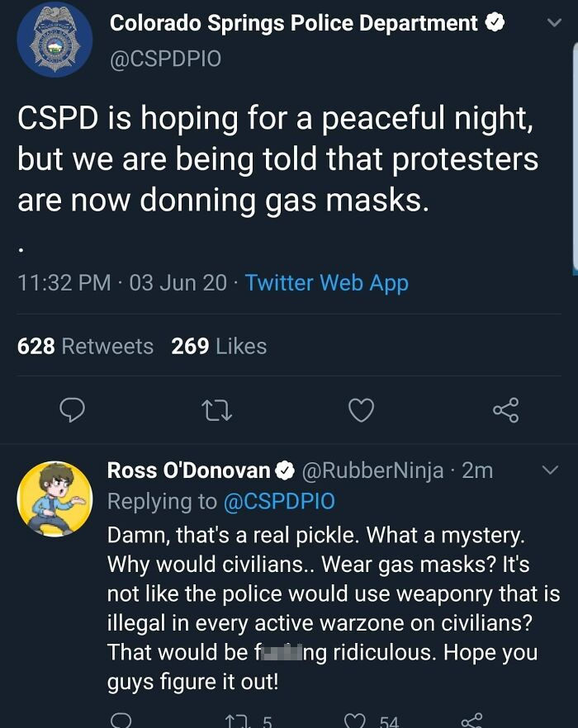Viewport: 578px width, 728px height.
Task: Reply to Ross O'Donovan's tweet
Action: click(122, 720)
